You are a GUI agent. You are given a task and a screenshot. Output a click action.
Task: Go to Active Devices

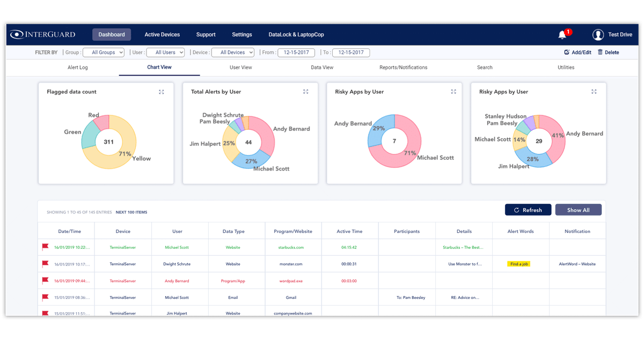[162, 34]
